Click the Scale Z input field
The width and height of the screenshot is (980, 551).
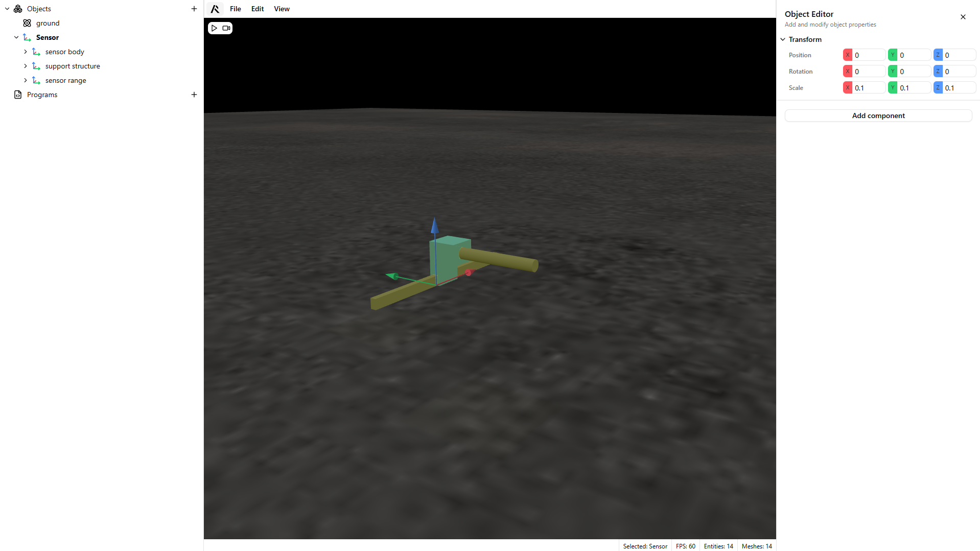coord(959,88)
